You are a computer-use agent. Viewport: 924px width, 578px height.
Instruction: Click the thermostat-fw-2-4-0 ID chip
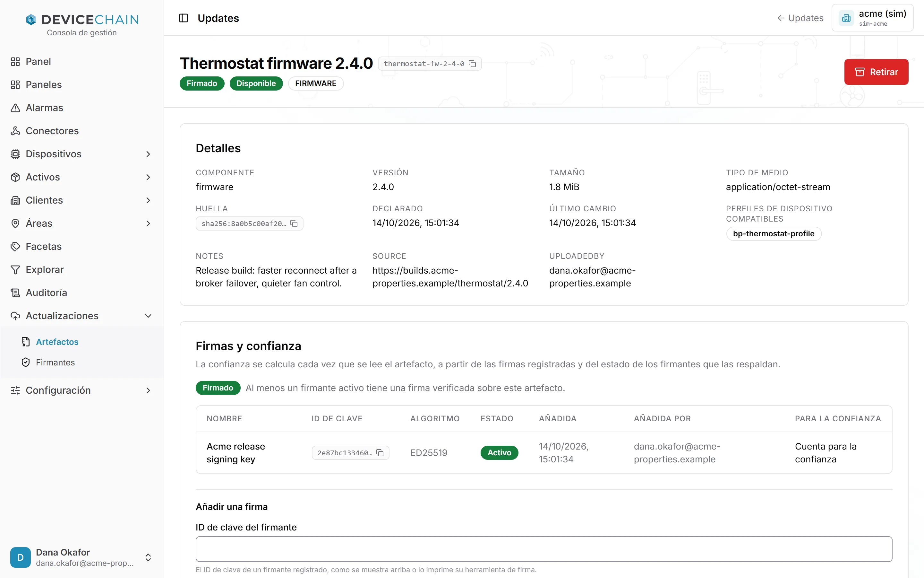pyautogui.click(x=430, y=64)
